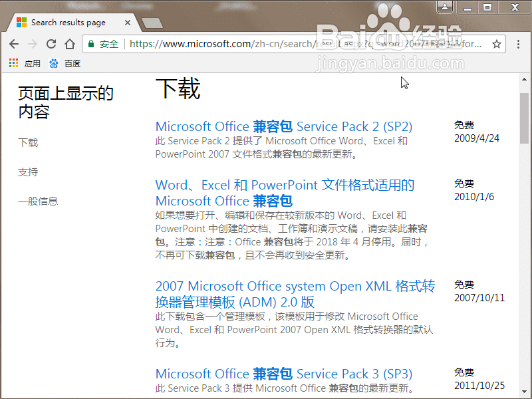The image size is (532, 399).
Task: Click the date 2007/10/11
Action: (479, 298)
